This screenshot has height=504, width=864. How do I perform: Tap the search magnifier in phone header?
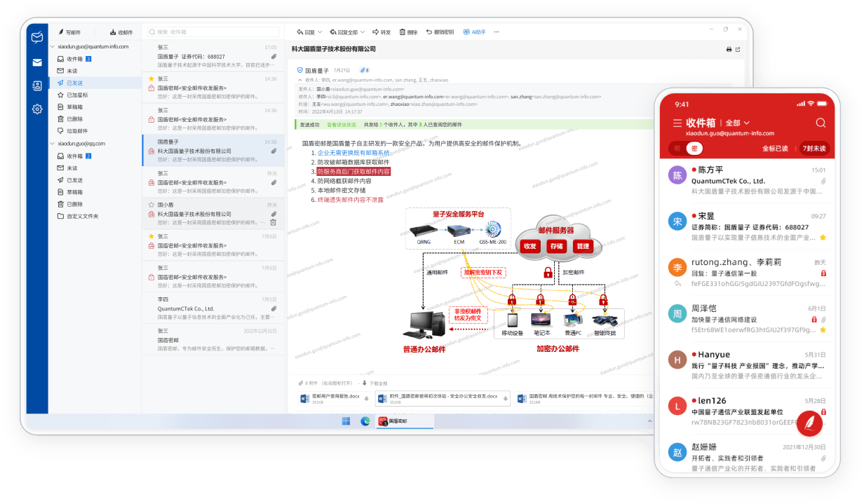click(x=821, y=123)
